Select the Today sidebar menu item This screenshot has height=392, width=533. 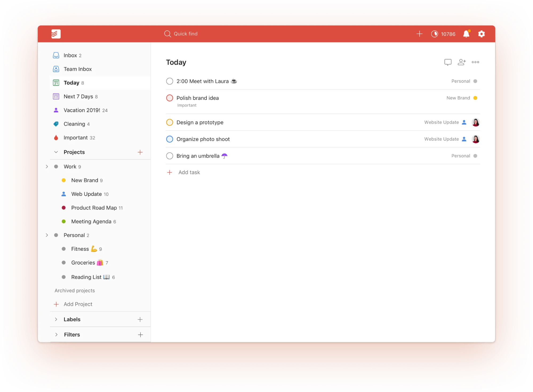tap(71, 83)
